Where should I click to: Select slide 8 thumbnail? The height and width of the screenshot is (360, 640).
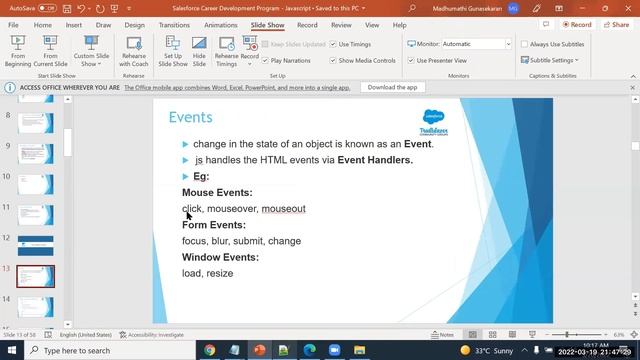point(36,123)
